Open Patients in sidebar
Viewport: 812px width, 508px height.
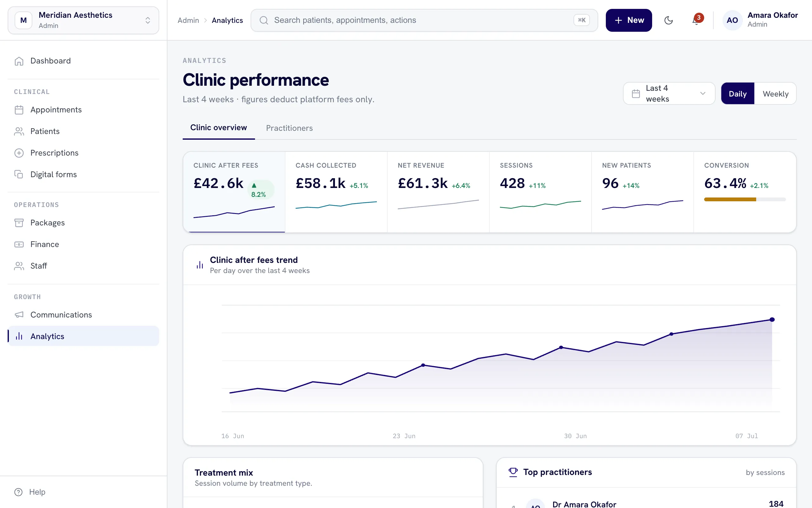pyautogui.click(x=83, y=131)
